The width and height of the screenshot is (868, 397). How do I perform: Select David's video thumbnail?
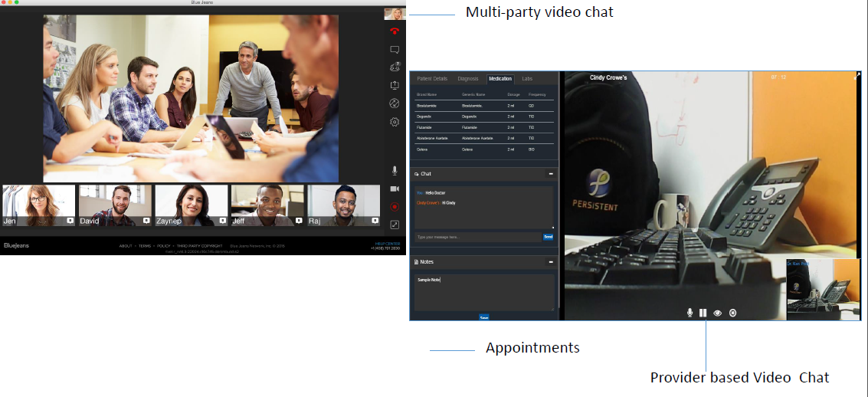[115, 205]
